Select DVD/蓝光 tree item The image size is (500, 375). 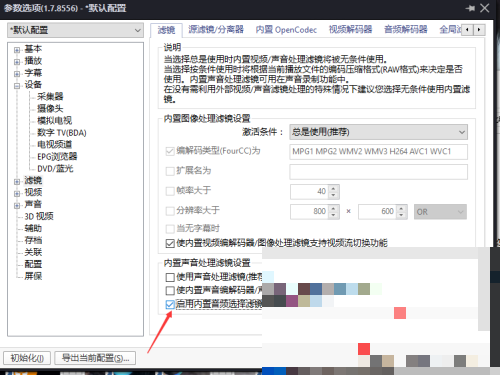[55, 168]
